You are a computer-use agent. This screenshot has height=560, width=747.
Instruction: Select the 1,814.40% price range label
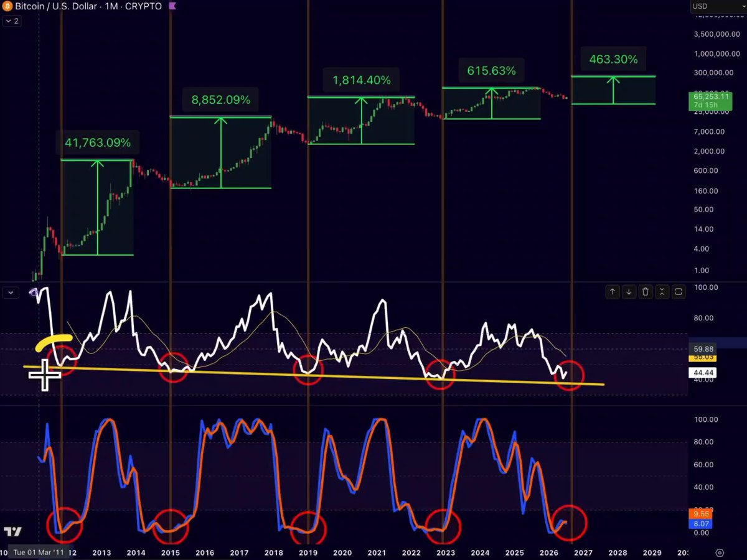tap(362, 80)
